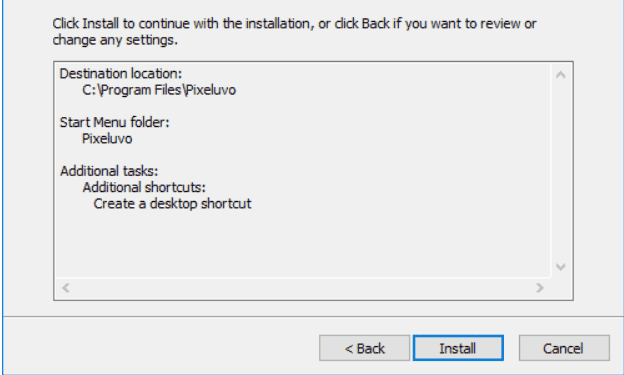This screenshot has height=375, width=624.
Task: Click the 'Additional tasks:' line
Action: (109, 171)
